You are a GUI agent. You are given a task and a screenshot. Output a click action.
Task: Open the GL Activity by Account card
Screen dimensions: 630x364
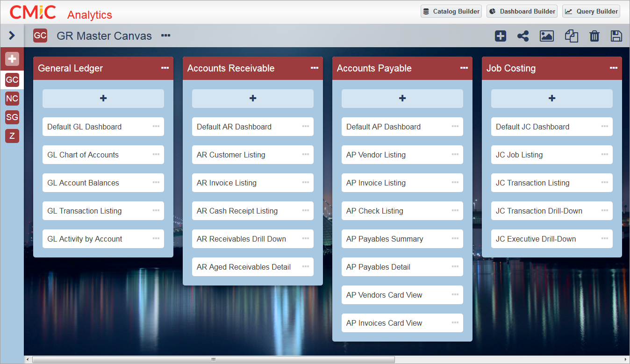(x=103, y=239)
